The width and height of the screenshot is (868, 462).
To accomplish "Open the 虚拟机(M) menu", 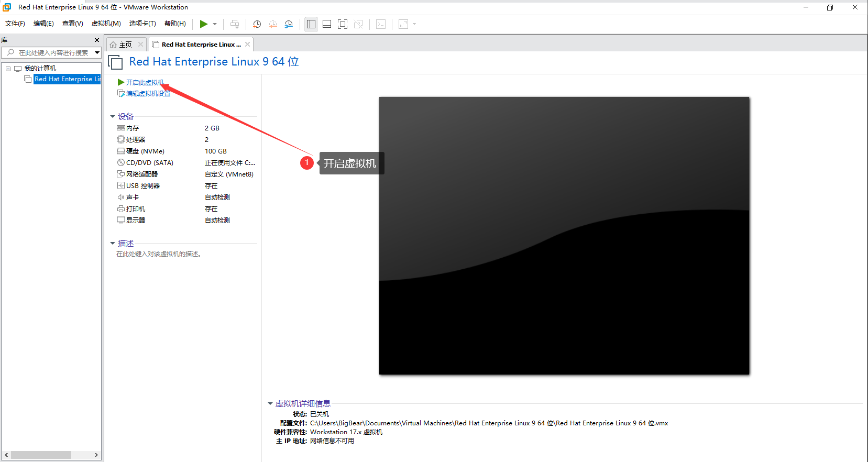I will (x=106, y=24).
